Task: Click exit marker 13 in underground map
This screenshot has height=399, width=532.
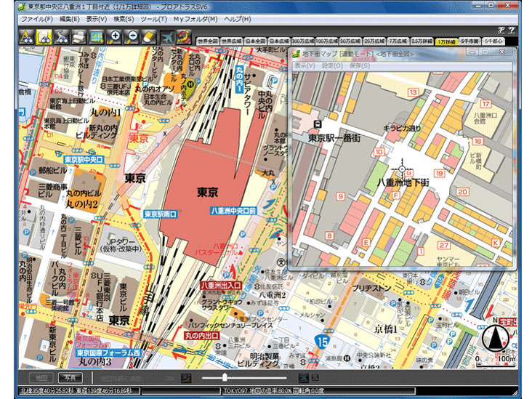Action: click(413, 92)
